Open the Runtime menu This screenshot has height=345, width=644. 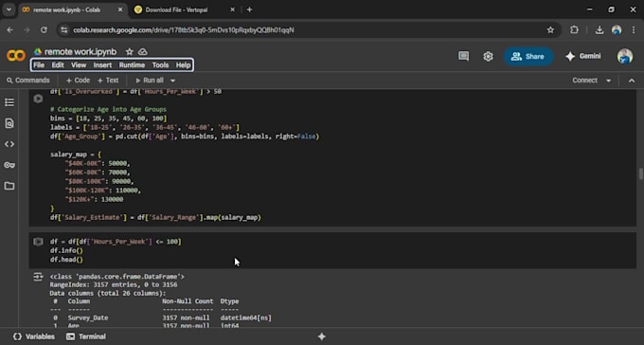(x=132, y=65)
